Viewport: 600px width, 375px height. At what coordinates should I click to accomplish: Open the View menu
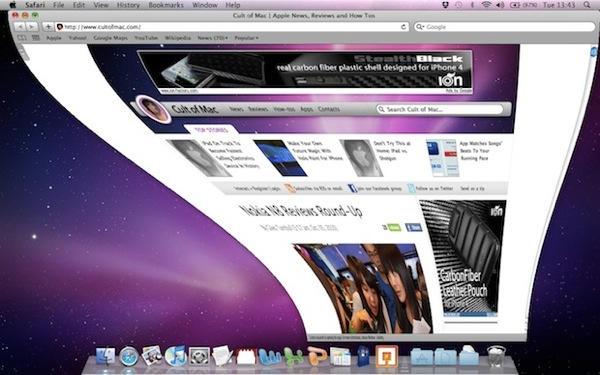[x=101, y=5]
